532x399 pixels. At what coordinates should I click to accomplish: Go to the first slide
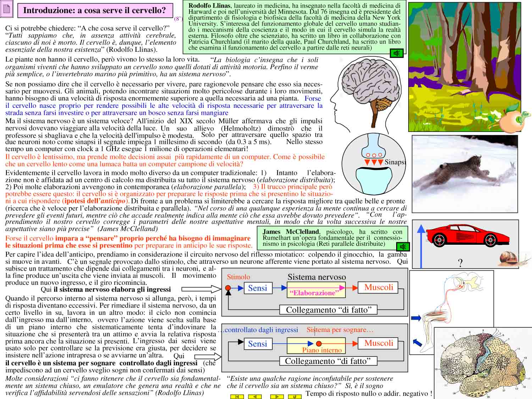(x=237, y=397)
